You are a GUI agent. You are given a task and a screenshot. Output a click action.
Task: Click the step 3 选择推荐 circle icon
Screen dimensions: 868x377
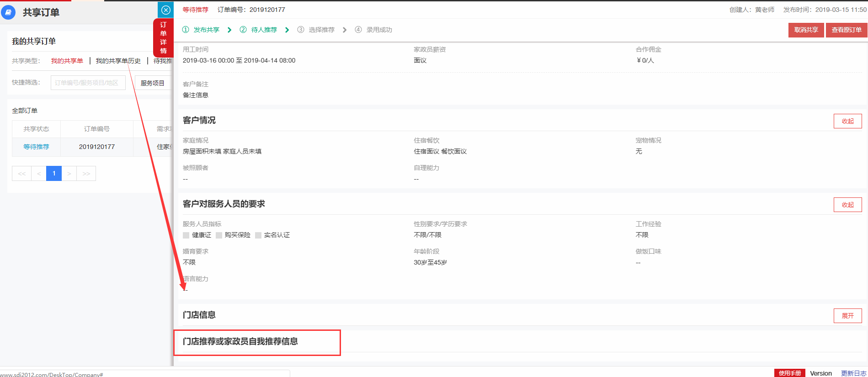coord(301,30)
